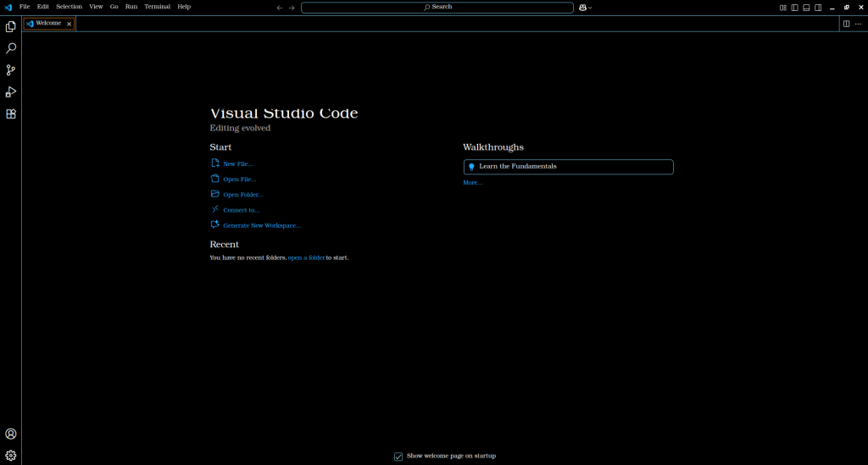Image resolution: width=868 pixels, height=465 pixels.
Task: Click the Accounts icon
Action: [x=11, y=434]
